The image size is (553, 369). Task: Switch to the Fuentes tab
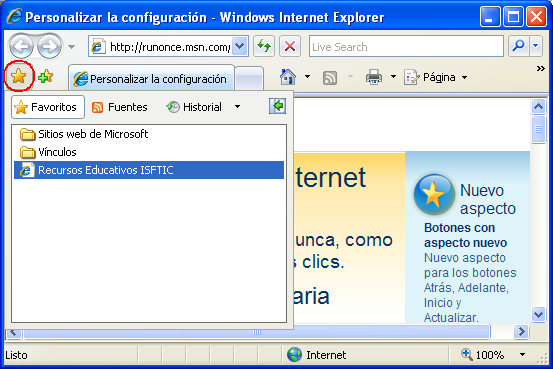click(x=120, y=107)
